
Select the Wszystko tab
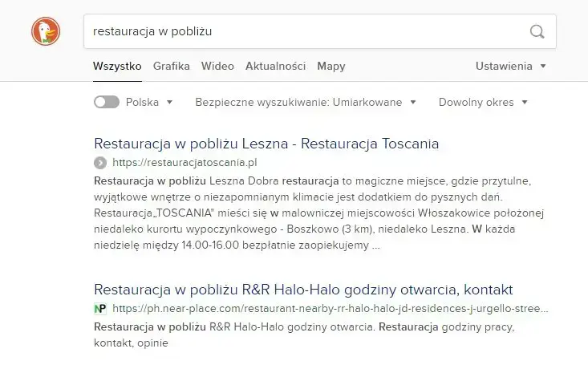(117, 67)
